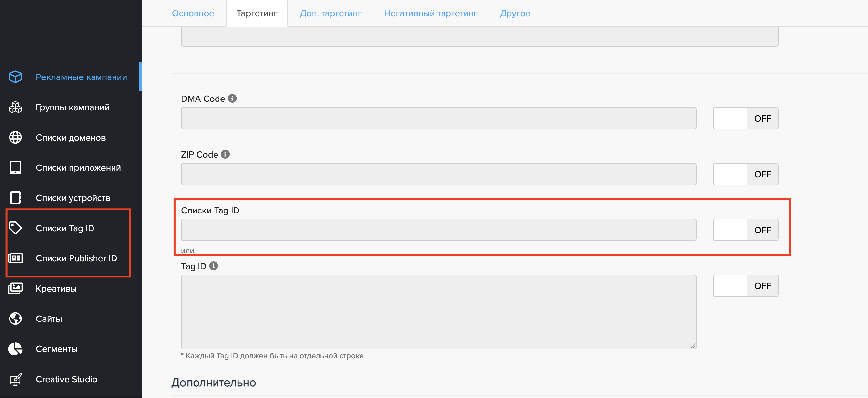
Task: Click the Списки Publisher ID newspaper icon
Action: coord(15,258)
